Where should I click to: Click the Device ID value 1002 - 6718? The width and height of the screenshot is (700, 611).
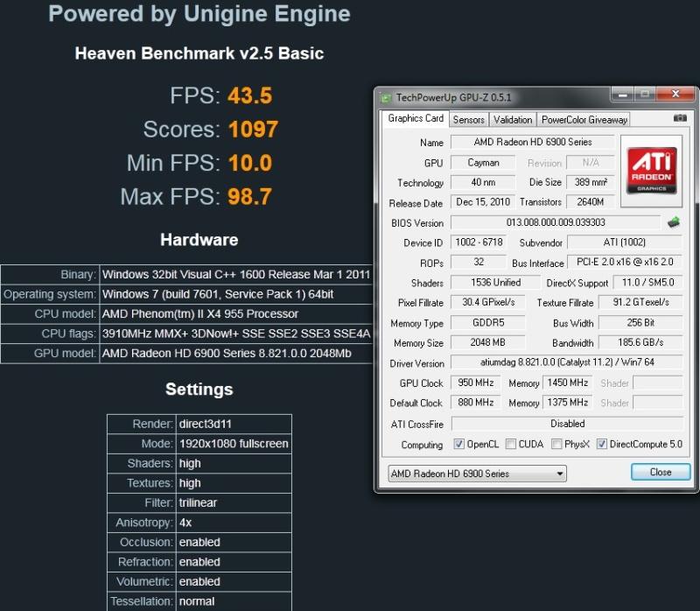pos(479,242)
